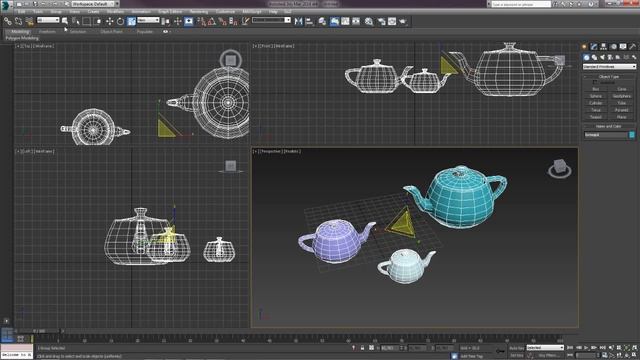Open the Motion command panel tab
Viewport: 640px width, 360px height.
(613, 47)
